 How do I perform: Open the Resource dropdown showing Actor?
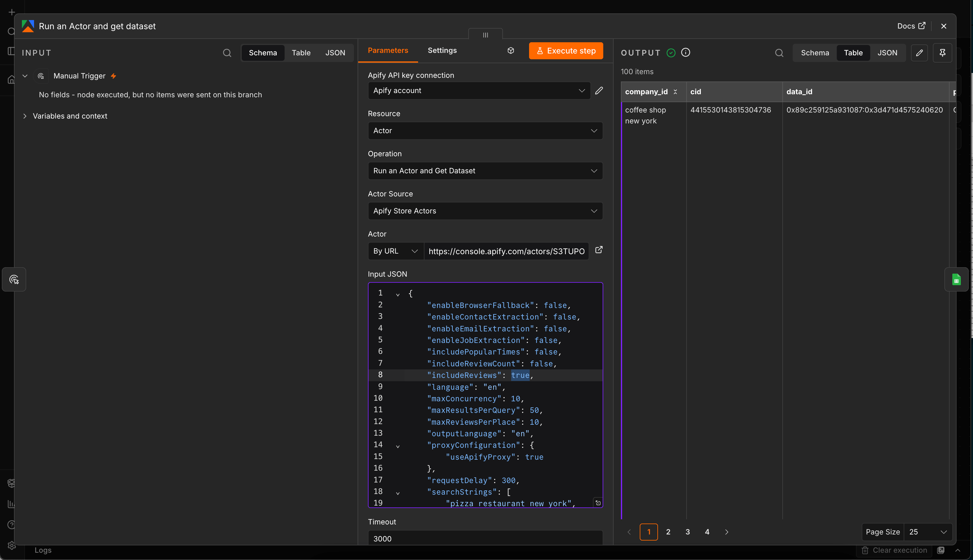pyautogui.click(x=485, y=131)
